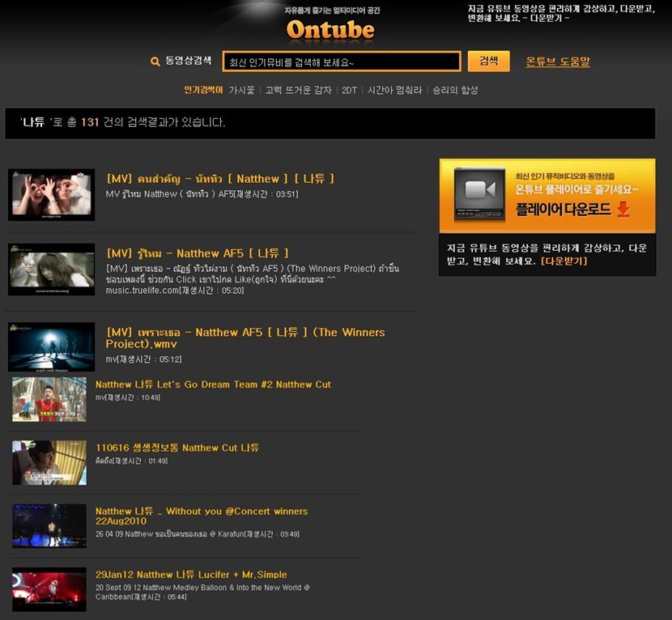Click the bracketed [다운받기] link under banner
The height and width of the screenshot is (620, 672).
point(564,261)
